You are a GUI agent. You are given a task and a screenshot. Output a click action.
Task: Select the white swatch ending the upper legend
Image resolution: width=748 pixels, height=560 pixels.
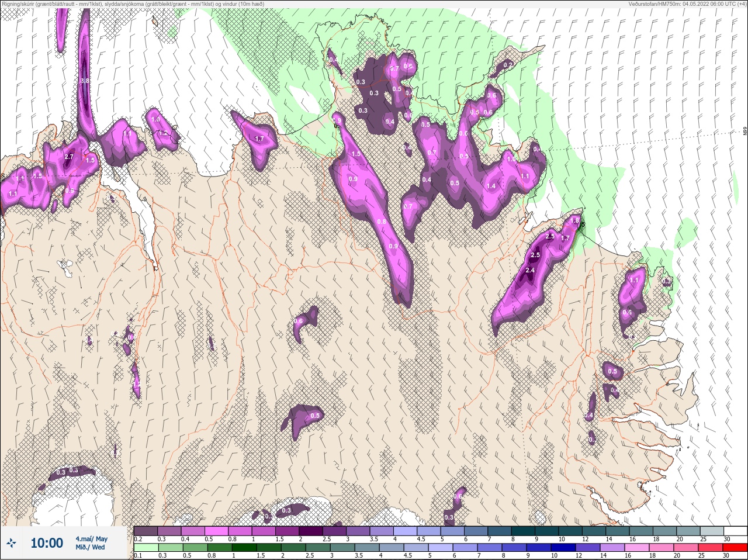[x=735, y=531]
